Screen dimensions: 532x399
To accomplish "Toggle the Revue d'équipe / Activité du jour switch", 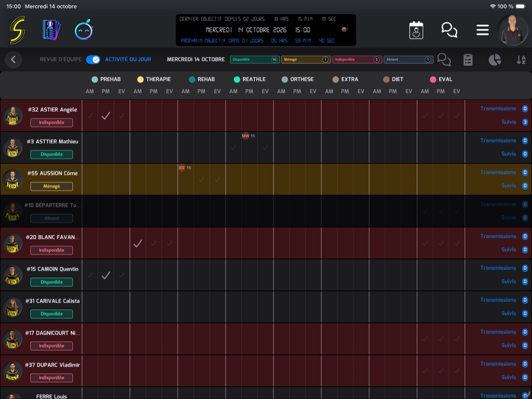I will coord(93,59).
